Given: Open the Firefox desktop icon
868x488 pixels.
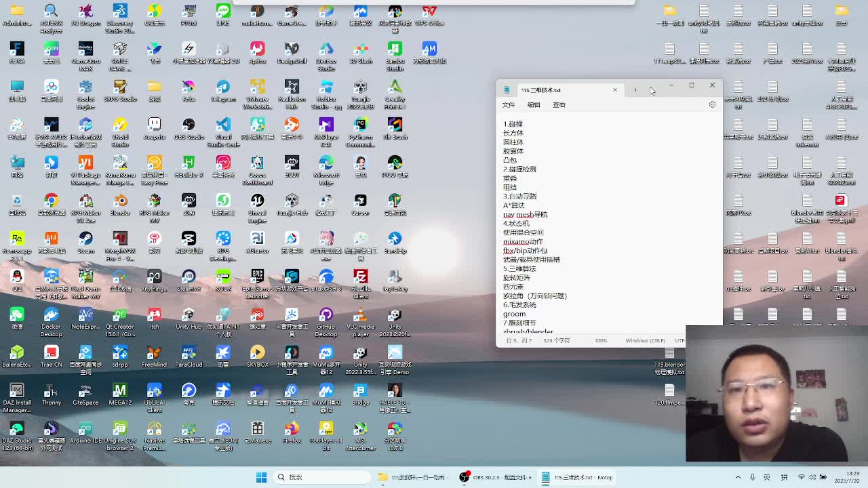Looking at the screenshot, I should (x=292, y=432).
